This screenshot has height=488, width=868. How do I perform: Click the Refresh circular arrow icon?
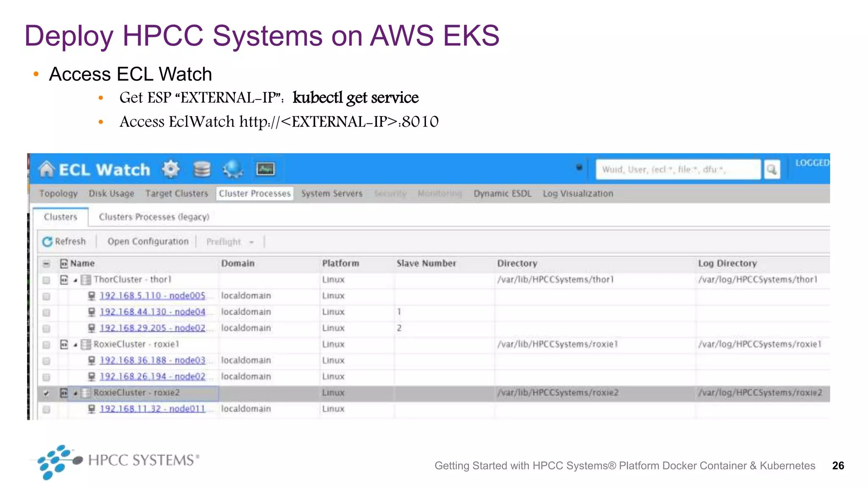pyautogui.click(x=47, y=241)
